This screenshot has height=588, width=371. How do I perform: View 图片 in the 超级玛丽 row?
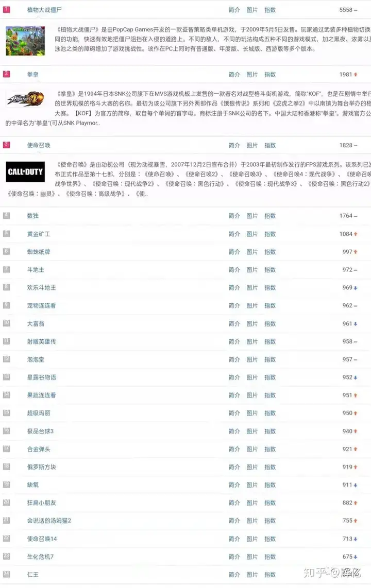(252, 413)
